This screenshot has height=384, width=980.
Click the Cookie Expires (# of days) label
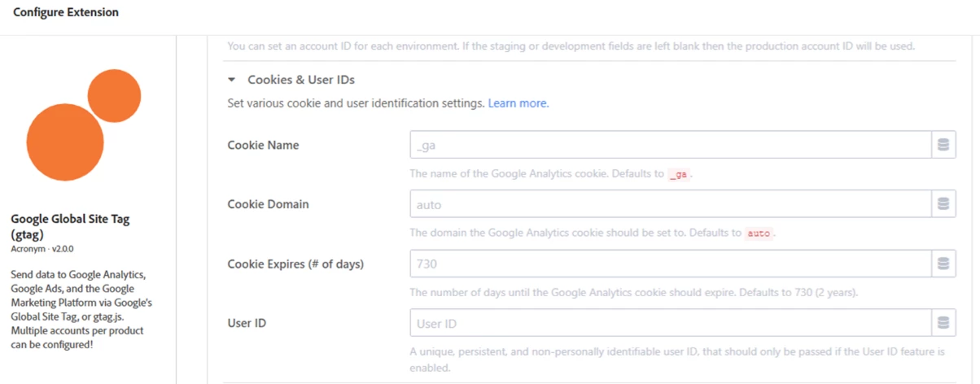[295, 264]
